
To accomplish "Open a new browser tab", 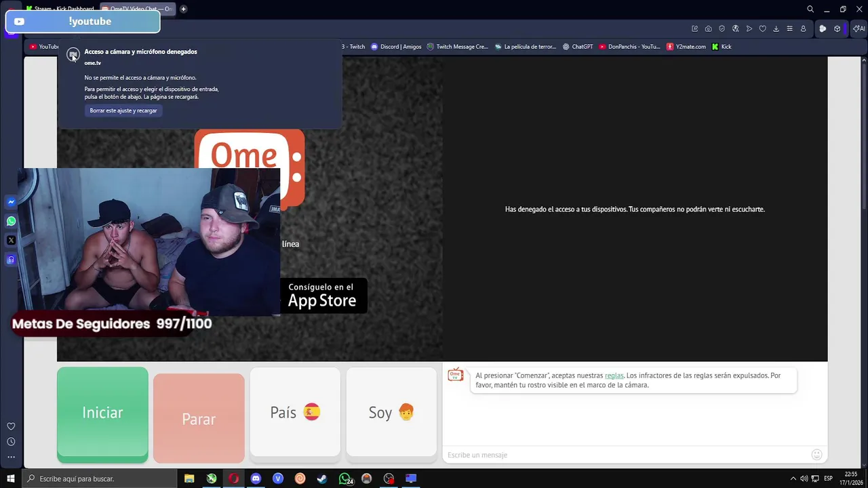I will coord(183,9).
